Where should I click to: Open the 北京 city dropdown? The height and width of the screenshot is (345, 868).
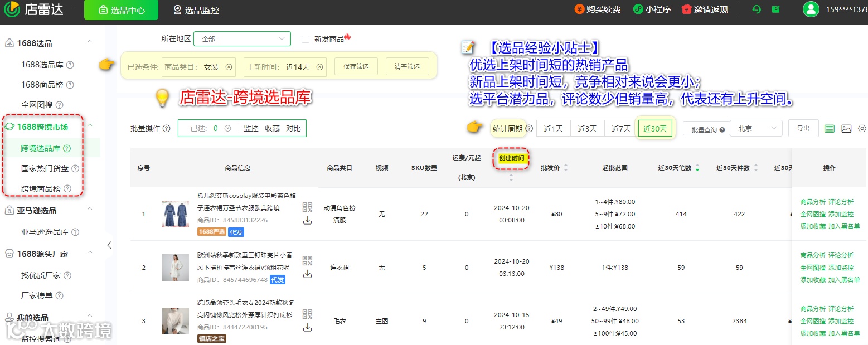click(756, 128)
